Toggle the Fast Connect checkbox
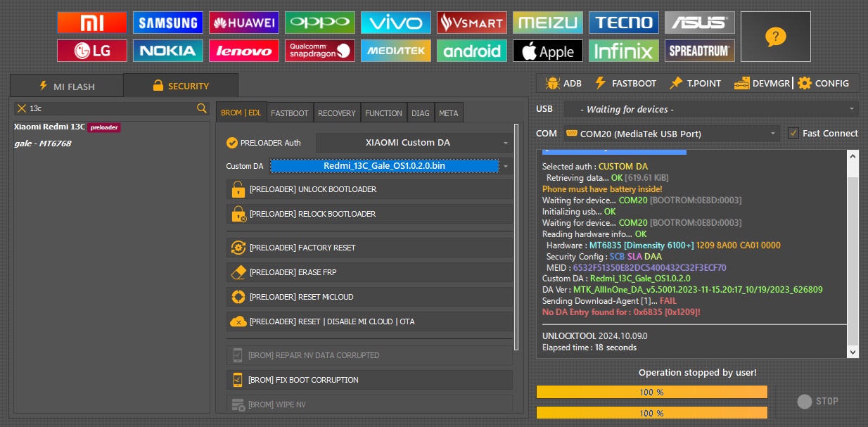 (x=793, y=133)
